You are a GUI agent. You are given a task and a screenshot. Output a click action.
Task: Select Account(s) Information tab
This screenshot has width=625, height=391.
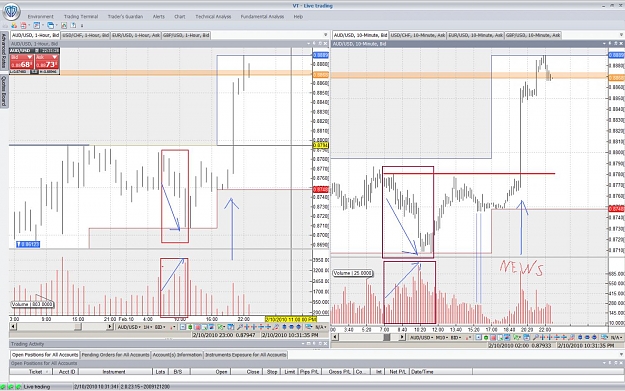coord(177,355)
